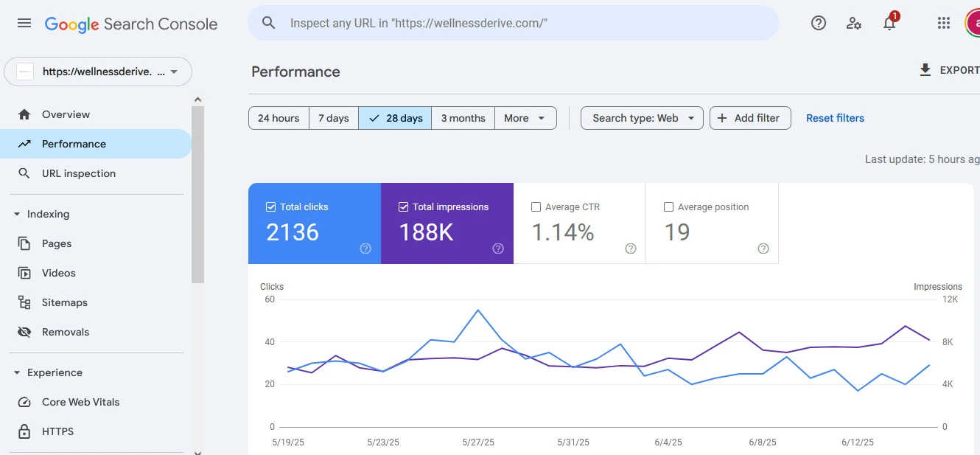Open the Google account avatar
Image resolution: width=980 pixels, height=455 pixels.
coord(973,23)
